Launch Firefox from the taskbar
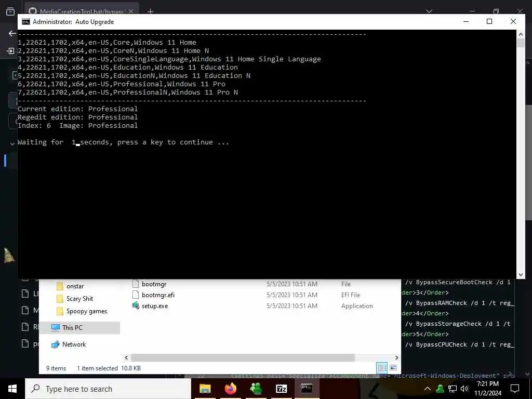Image resolution: width=532 pixels, height=399 pixels. (x=231, y=389)
